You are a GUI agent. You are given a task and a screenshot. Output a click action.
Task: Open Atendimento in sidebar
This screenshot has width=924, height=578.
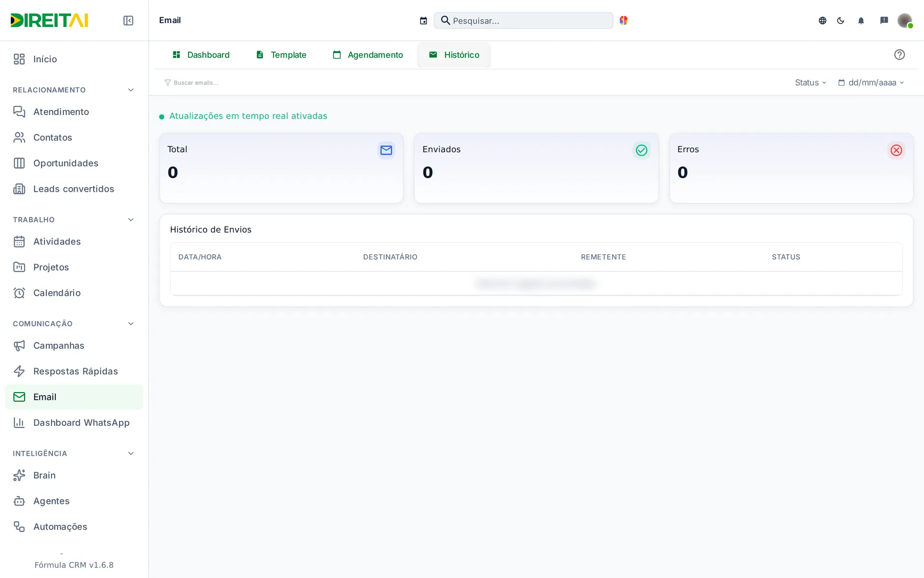coord(74,112)
